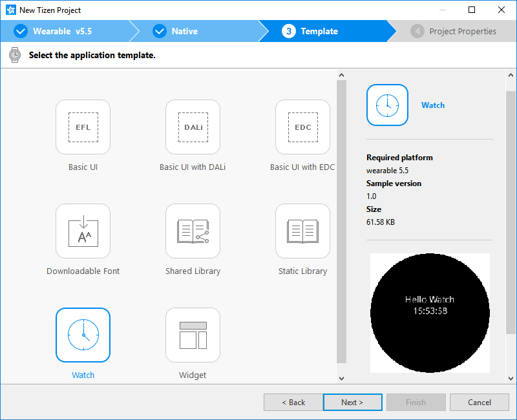Image resolution: width=517 pixels, height=420 pixels.
Task: Select the Basic UI with EDC template
Action: (302, 127)
